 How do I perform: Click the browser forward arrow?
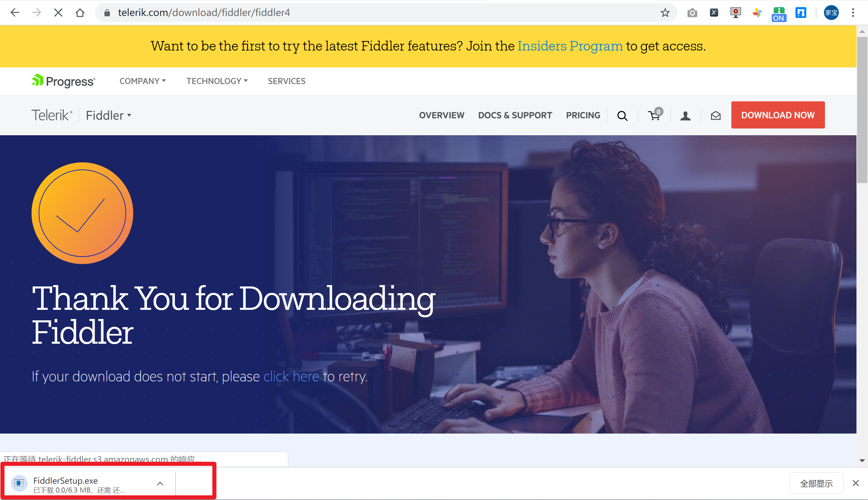[36, 13]
